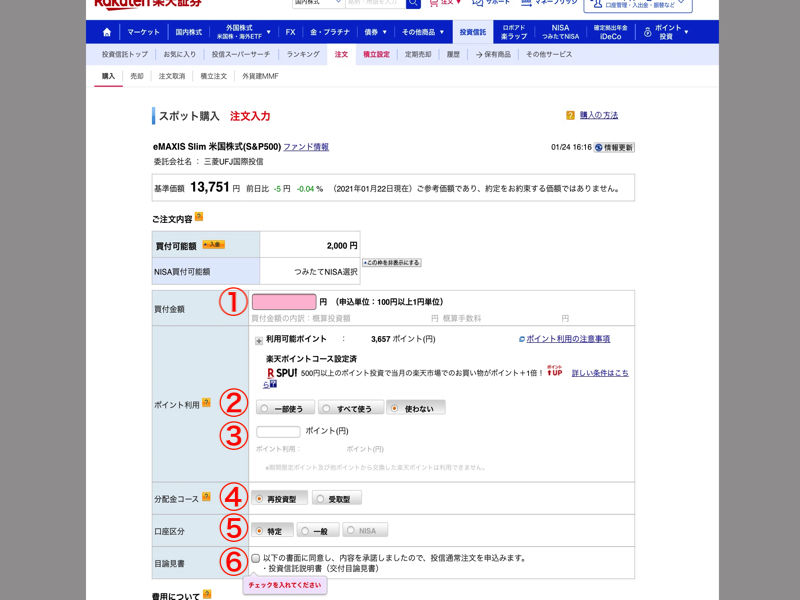Click the この枠を非表示にする button
Image resolution: width=800 pixels, height=600 pixels.
pyautogui.click(x=391, y=263)
